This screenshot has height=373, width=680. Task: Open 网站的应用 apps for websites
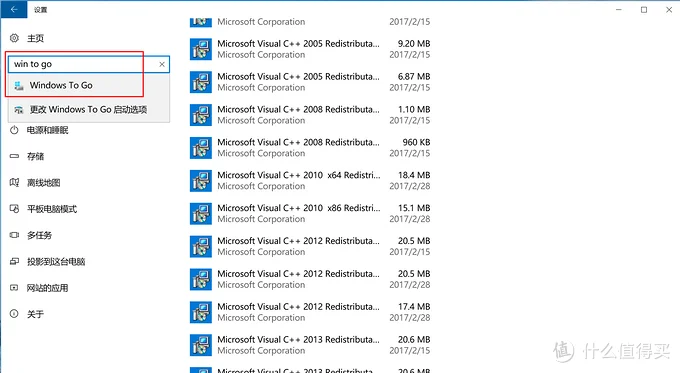pos(48,288)
